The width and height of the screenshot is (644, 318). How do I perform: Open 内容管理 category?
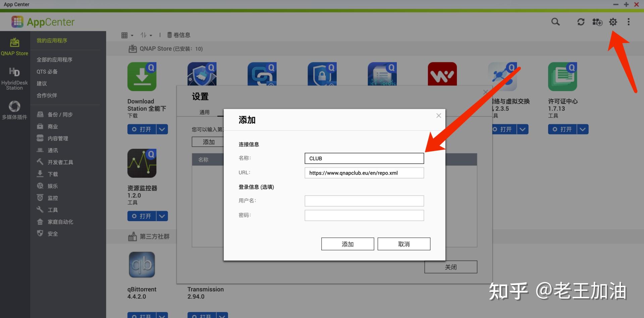[52, 138]
